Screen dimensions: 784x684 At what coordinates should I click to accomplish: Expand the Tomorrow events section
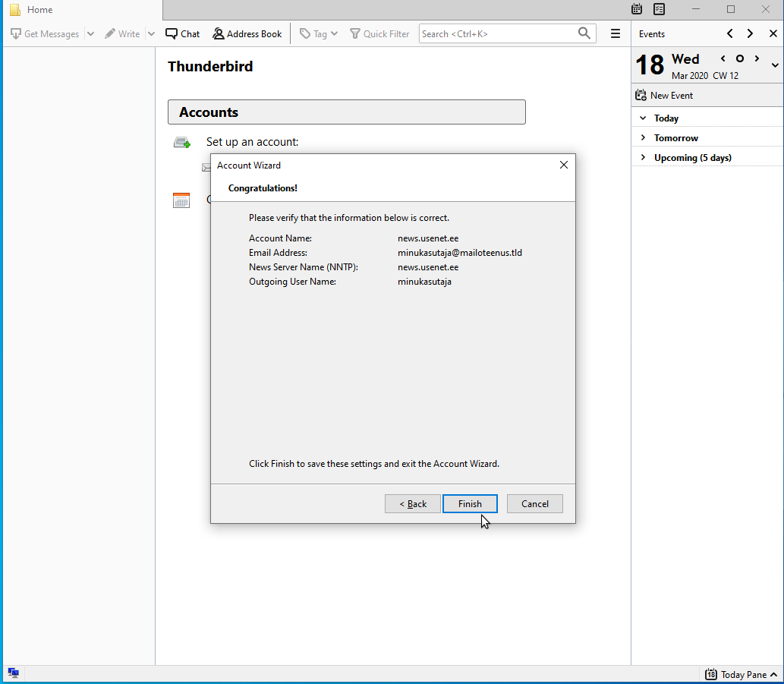coord(644,138)
